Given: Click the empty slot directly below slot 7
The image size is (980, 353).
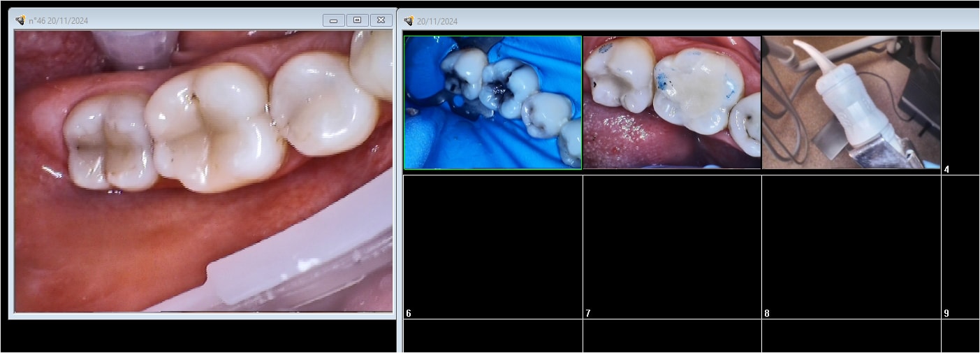Looking at the screenshot, I should (x=672, y=336).
